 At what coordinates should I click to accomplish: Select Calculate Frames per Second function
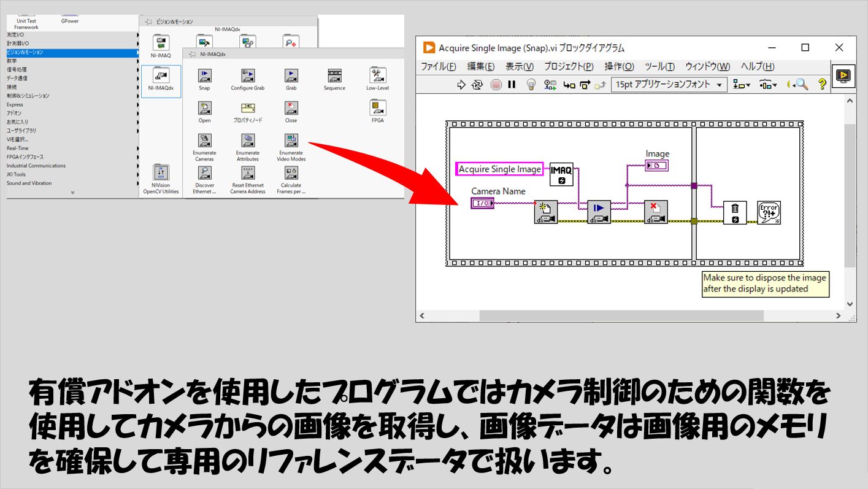click(291, 173)
